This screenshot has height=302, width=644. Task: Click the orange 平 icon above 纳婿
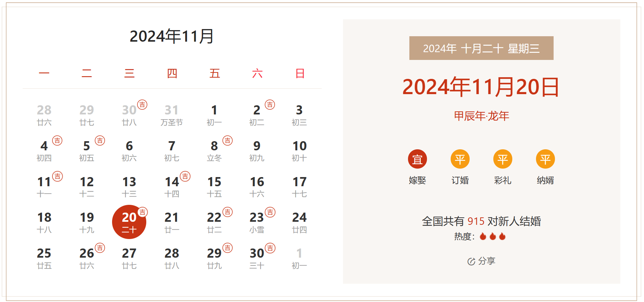(545, 159)
